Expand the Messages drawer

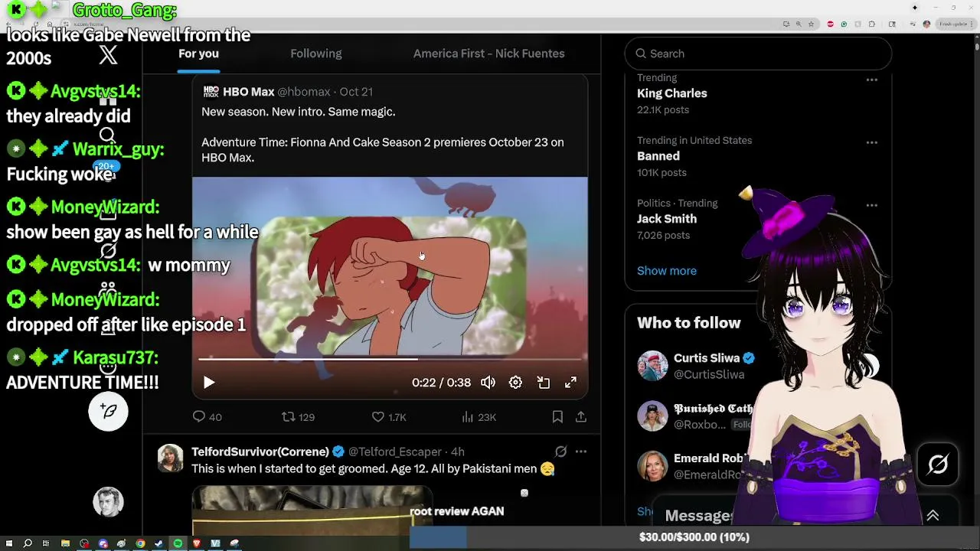coord(933,516)
